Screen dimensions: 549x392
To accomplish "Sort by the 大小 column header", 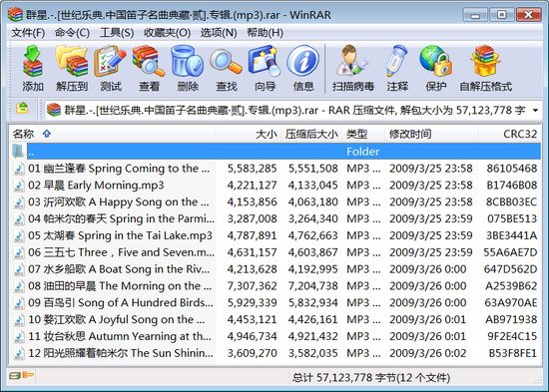I will pos(249,134).
